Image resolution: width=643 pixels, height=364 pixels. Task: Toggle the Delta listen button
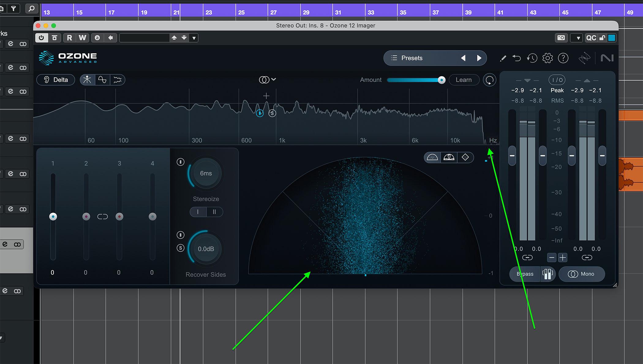coord(56,80)
